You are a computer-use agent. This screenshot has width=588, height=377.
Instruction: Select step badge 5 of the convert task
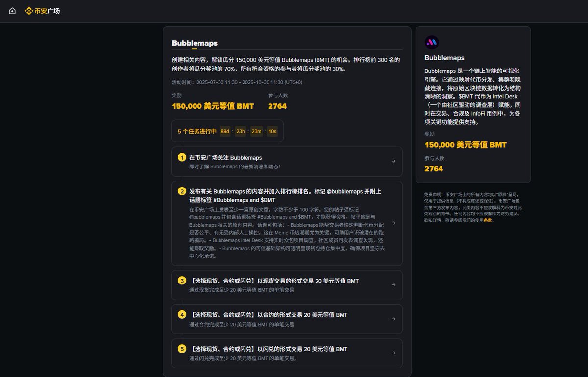(x=182, y=349)
